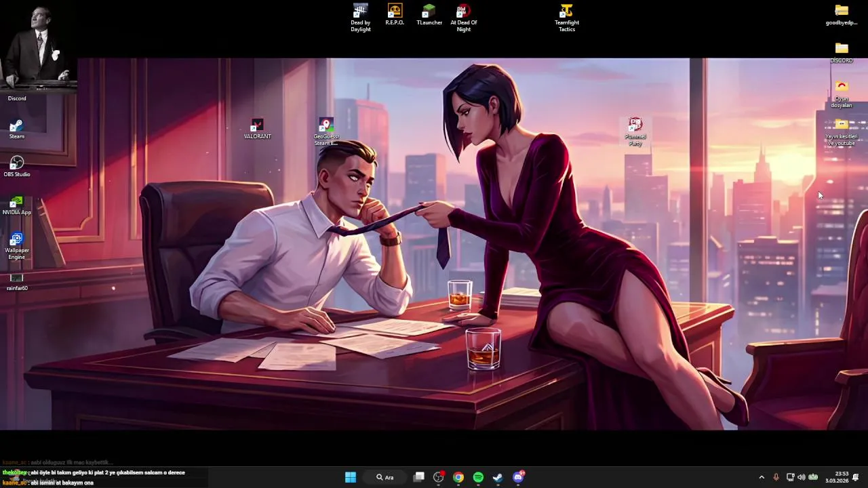Open the Dead by Daylight desktop shortcut
The height and width of the screenshot is (488, 868).
pos(361,18)
